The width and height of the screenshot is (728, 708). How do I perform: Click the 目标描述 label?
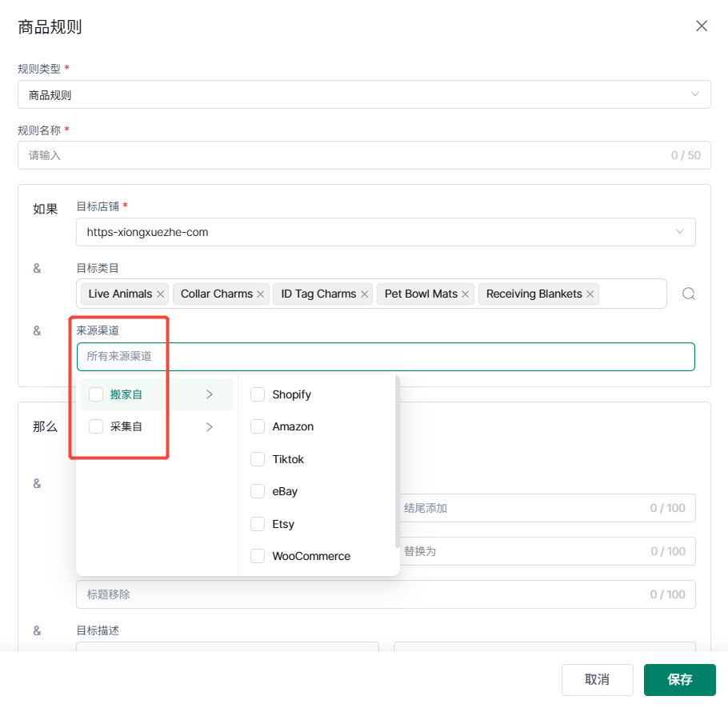pos(98,630)
